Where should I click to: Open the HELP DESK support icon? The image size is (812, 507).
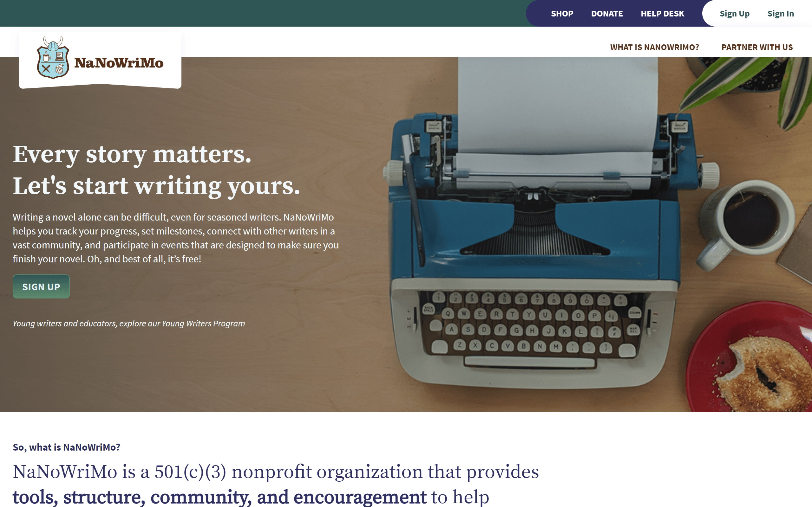(663, 13)
